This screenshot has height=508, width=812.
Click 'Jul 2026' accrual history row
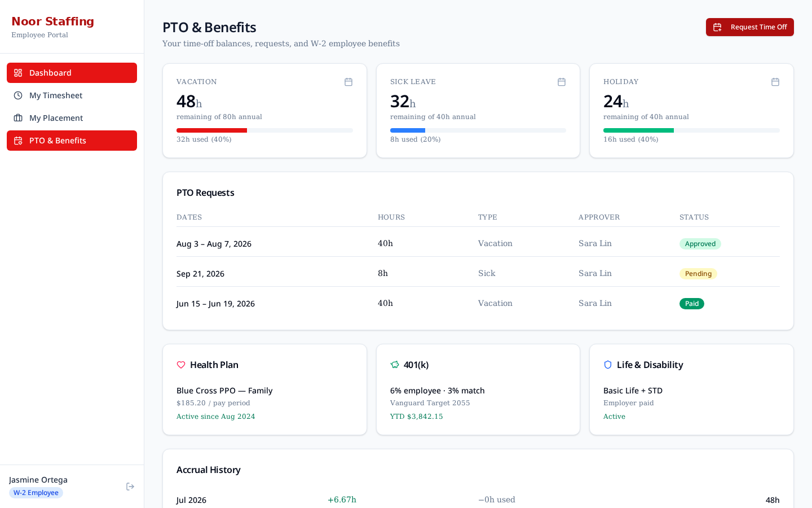click(478, 500)
